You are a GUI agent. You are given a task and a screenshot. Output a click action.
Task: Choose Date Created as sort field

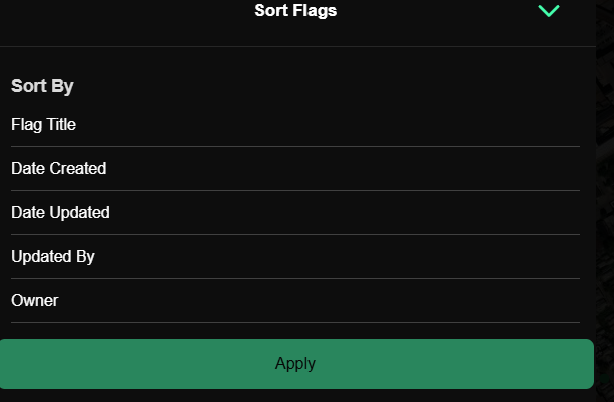(x=295, y=169)
